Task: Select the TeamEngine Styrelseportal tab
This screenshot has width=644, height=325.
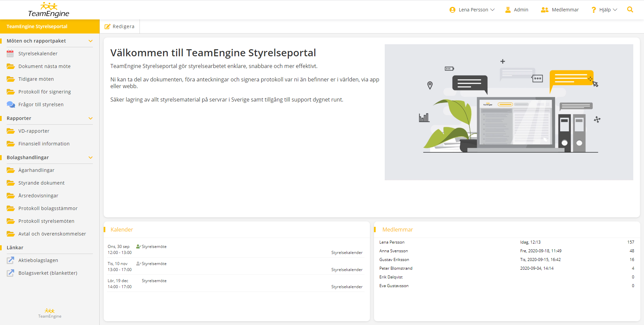Action: 50,26
